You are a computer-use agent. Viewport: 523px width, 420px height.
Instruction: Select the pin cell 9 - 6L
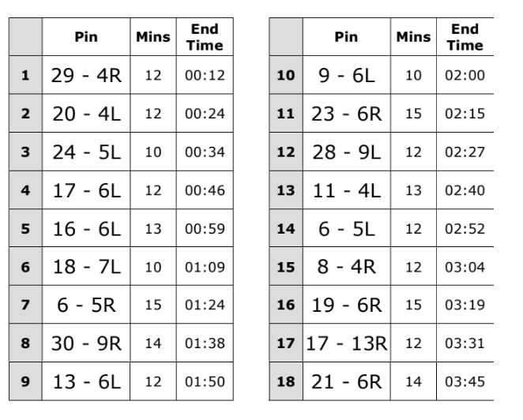348,77
